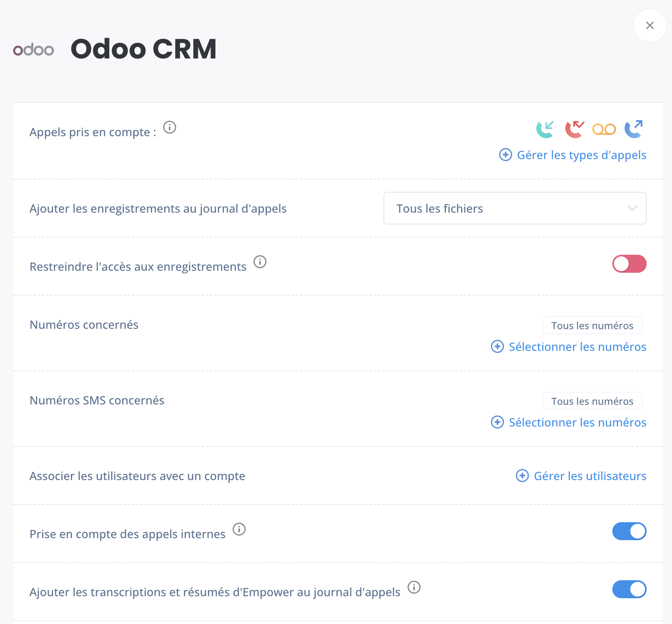The width and height of the screenshot is (672, 624).
Task: Click the Odoo CRM title
Action: [143, 49]
